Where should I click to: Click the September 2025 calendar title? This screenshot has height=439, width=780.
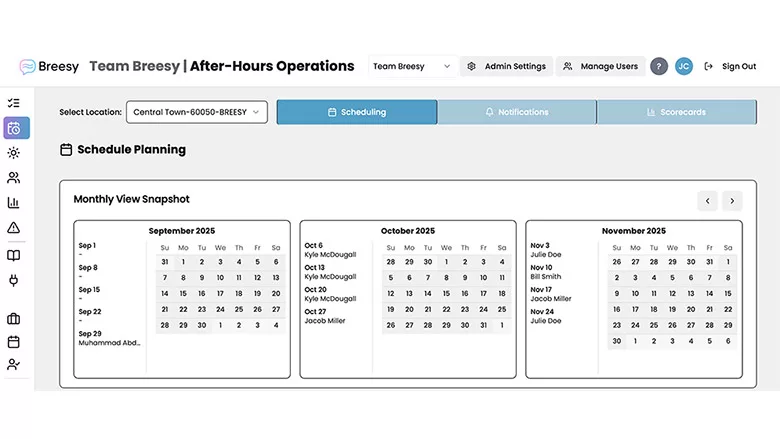point(182,231)
